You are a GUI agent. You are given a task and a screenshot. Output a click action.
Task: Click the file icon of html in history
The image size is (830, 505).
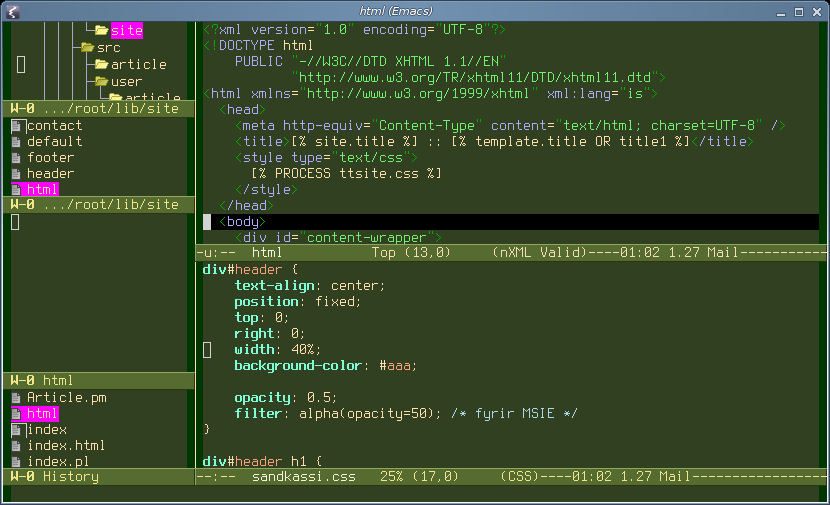(x=16, y=414)
